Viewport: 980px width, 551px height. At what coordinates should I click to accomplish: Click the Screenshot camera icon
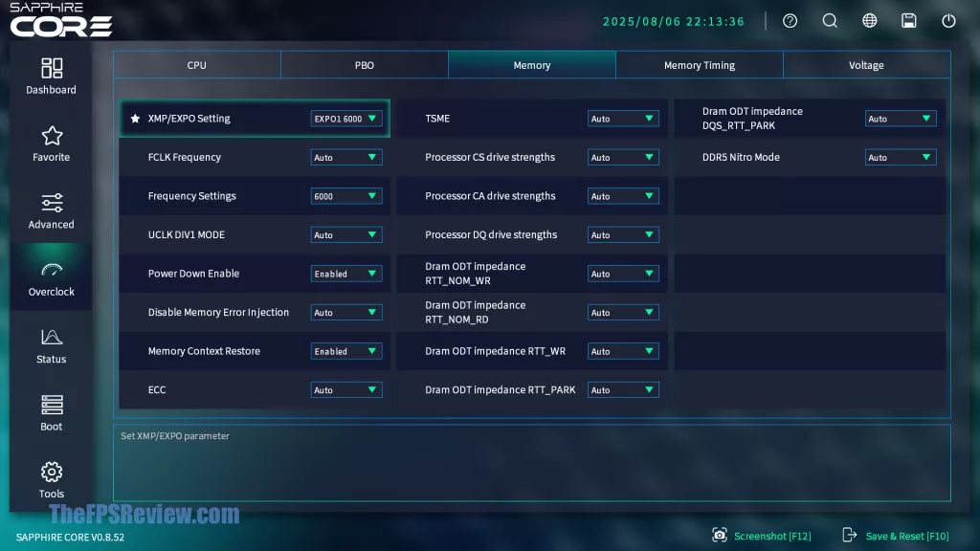[720, 536]
